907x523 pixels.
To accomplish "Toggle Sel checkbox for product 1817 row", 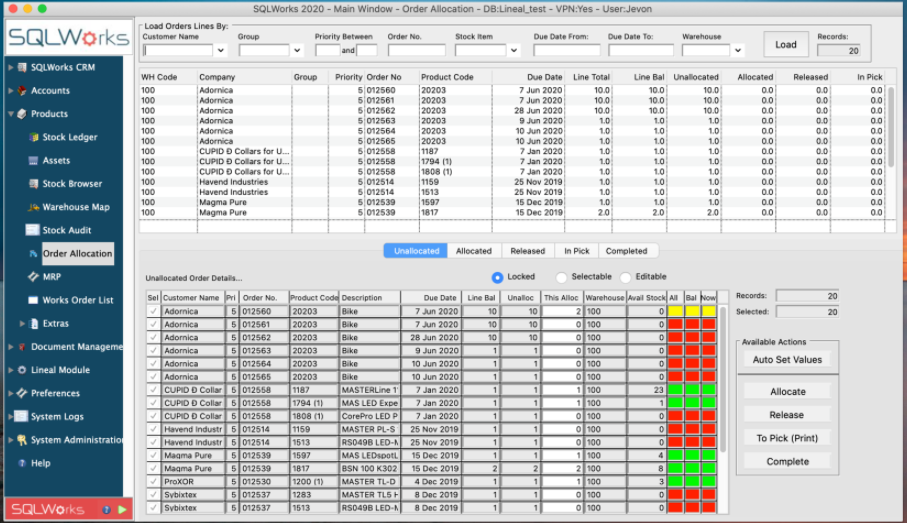I will pos(153,469).
